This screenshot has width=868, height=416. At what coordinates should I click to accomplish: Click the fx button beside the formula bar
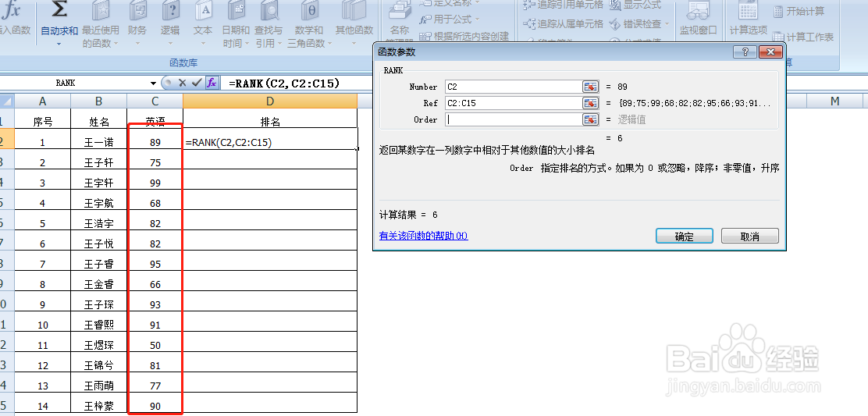click(x=212, y=83)
